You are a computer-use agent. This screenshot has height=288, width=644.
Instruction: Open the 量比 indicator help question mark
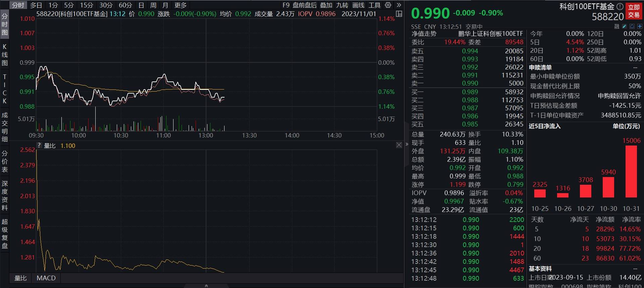click(39, 146)
